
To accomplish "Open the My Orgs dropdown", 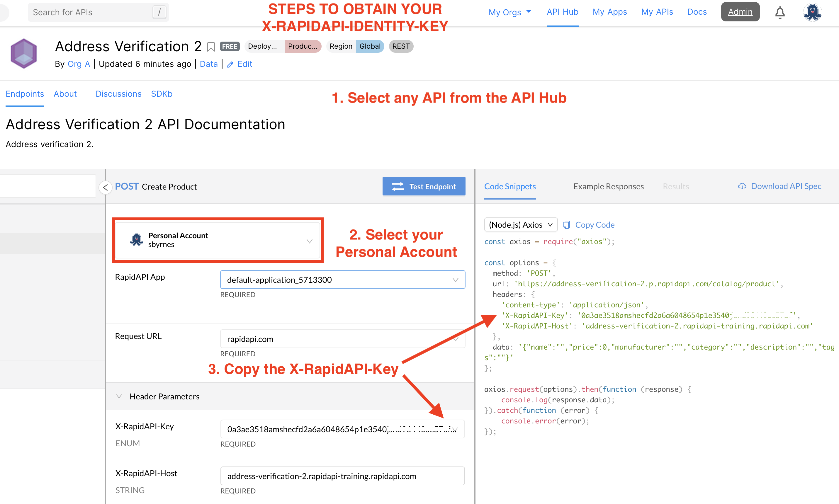I will [509, 12].
